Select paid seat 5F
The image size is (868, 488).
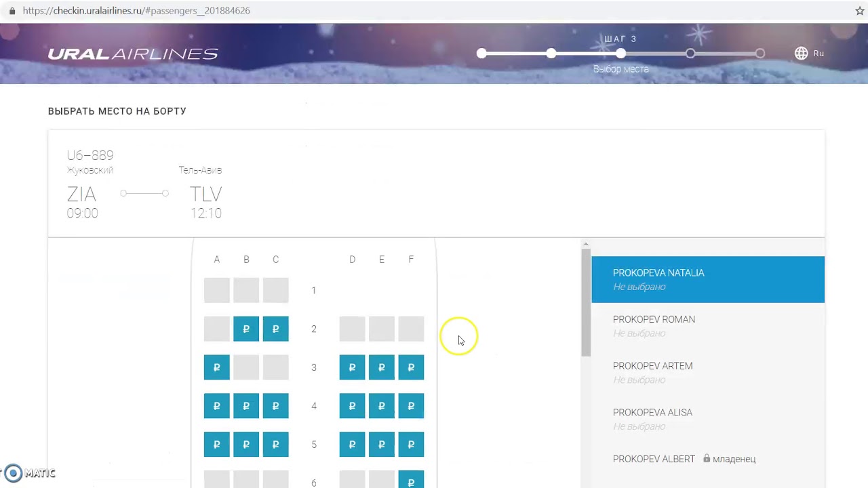(411, 445)
